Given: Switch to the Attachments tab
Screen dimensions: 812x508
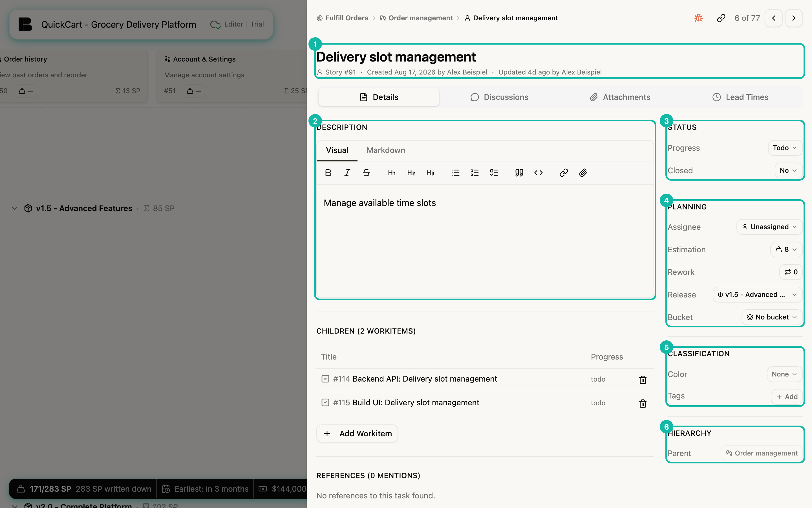Looking at the screenshot, I should coord(620,97).
